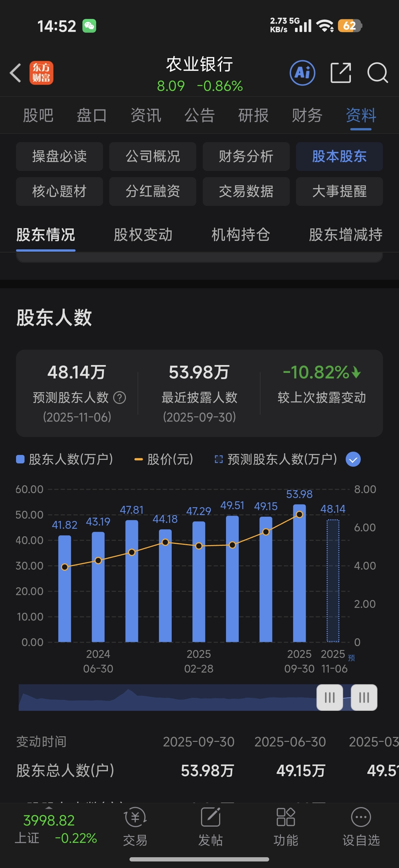Tap the 农业银行 stock title
Screen dimensions: 399x868
[x=200, y=64]
